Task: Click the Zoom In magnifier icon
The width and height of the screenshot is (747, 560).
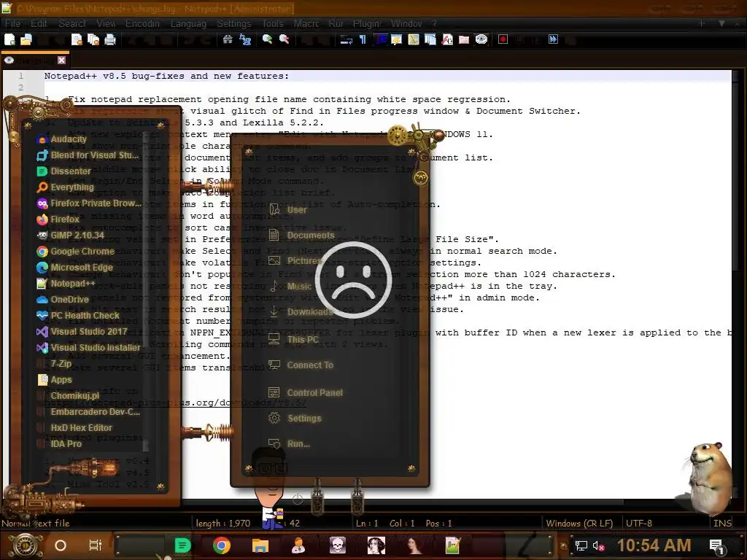Action: [267, 39]
